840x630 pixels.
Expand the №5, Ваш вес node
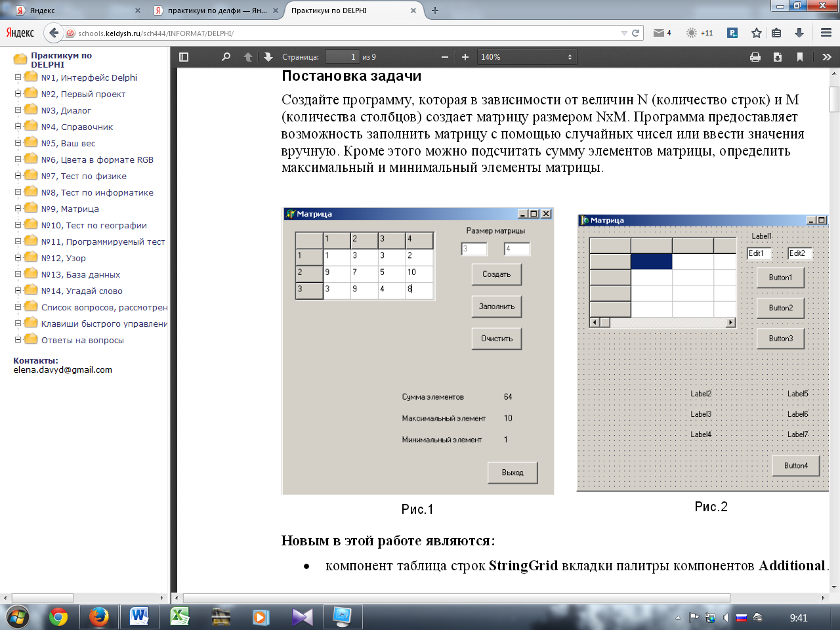tap(18, 143)
